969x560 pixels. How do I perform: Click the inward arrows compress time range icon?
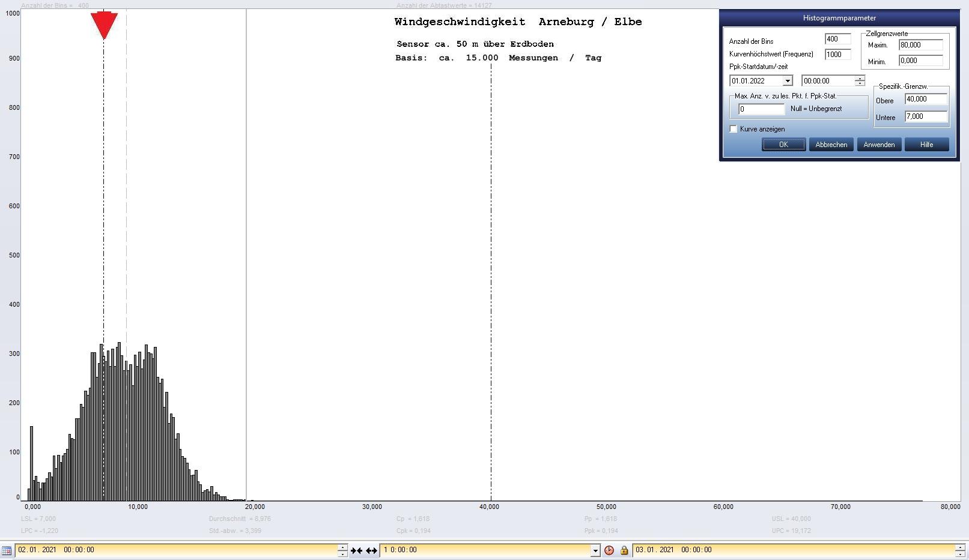pyautogui.click(x=356, y=550)
